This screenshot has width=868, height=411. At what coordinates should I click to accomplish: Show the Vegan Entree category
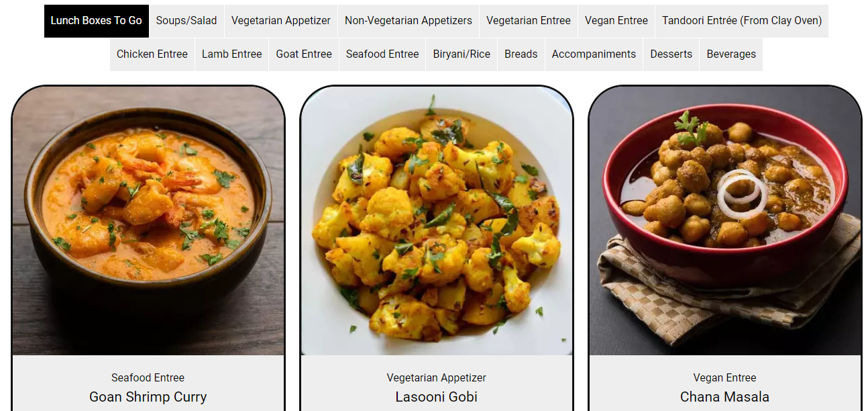(x=616, y=21)
